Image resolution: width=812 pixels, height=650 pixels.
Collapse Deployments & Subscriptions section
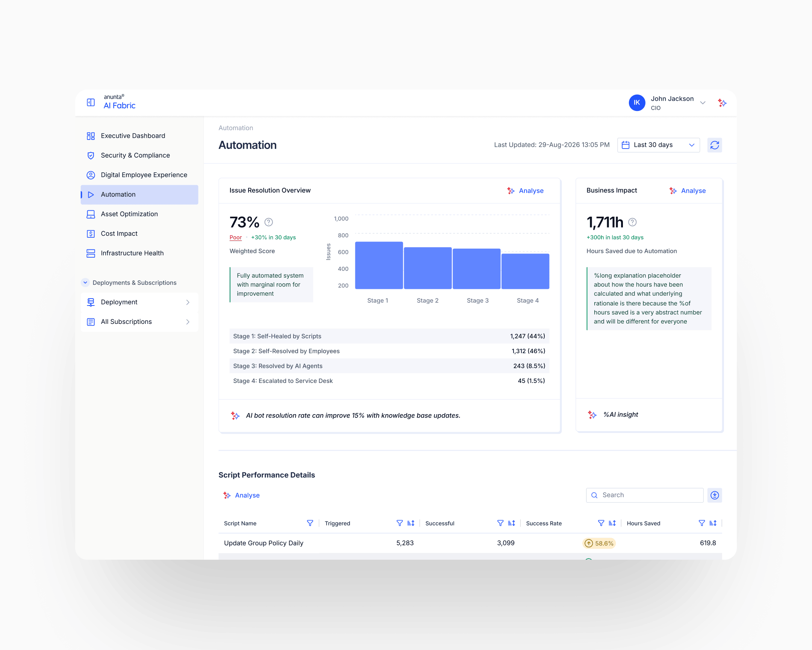tap(84, 282)
